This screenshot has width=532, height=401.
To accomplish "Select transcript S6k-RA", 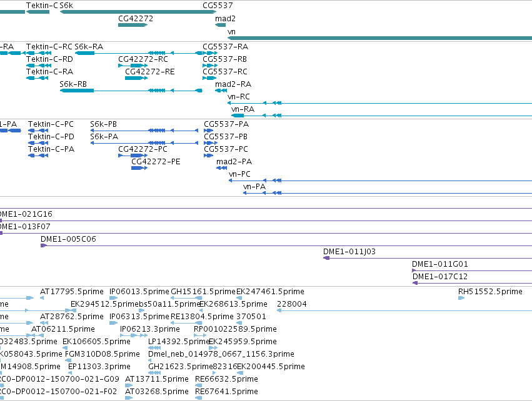I will point(139,53).
